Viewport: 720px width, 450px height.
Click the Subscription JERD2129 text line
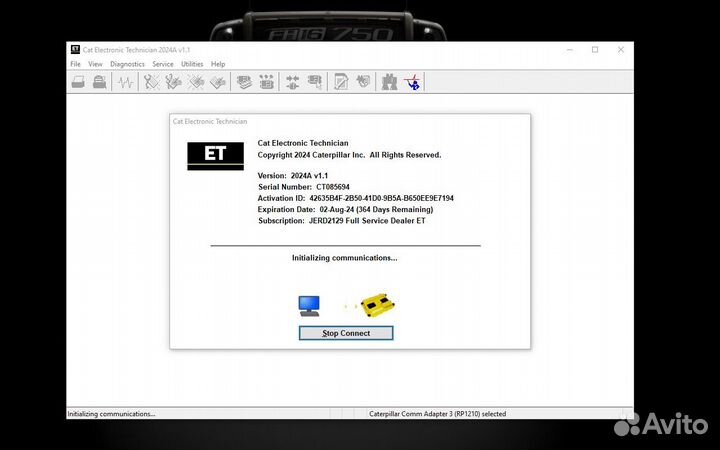342,221
